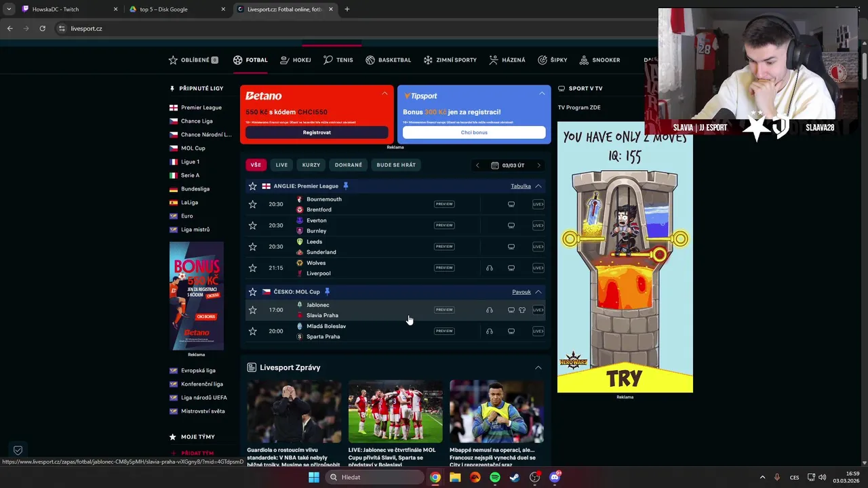Screen dimensions: 868x488
Task: Open Chrome tab search dropdown
Action: coord(9,9)
